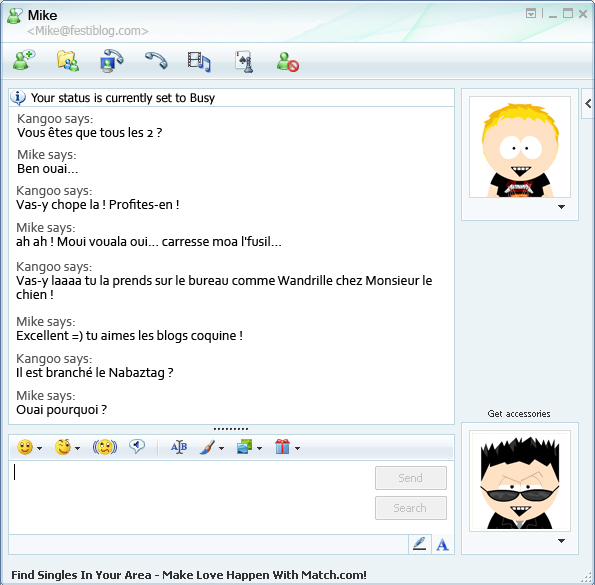Screen dimensions: 595x585
Task: Switch to handwriting mode pen tab
Action: (420, 545)
